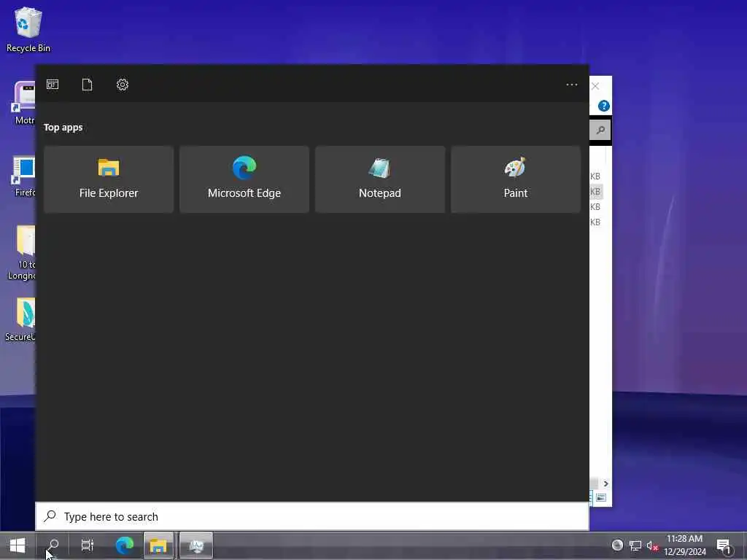Image resolution: width=747 pixels, height=560 pixels.
Task: Open the Apps filter icon in search panel
Action: tap(53, 85)
